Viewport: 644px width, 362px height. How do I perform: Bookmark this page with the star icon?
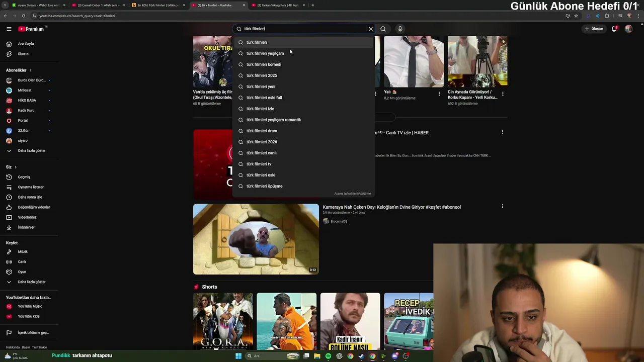576,16
